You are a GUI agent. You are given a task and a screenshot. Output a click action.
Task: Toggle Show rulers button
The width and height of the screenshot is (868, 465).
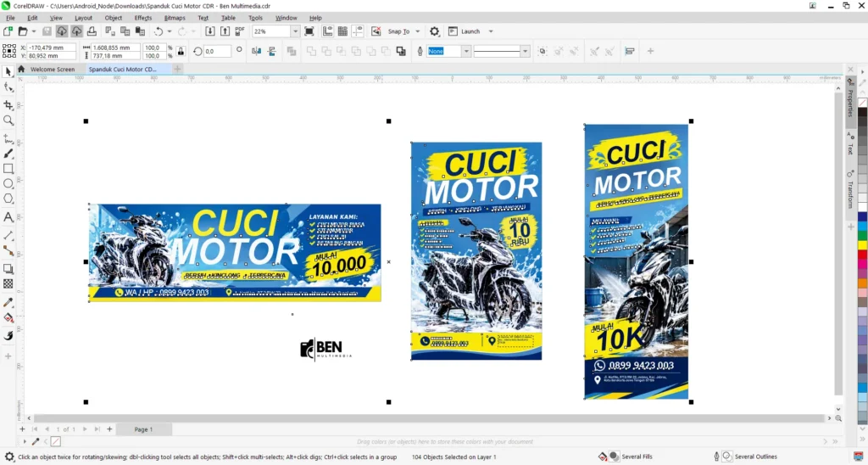point(328,31)
